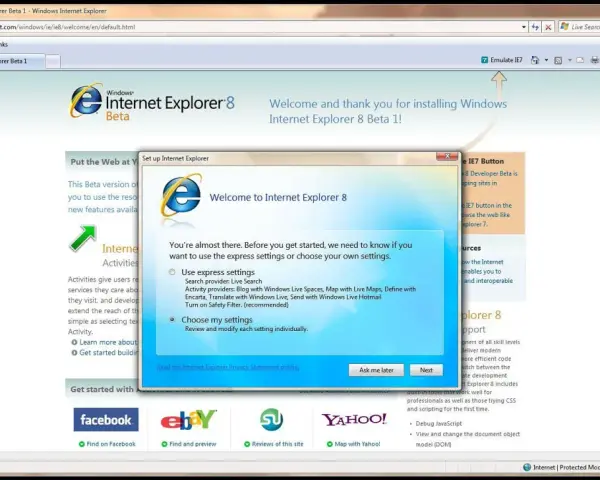Viewport: 600px width, 480px height.
Task: Expand the feeds dropdown arrow
Action: point(570,60)
